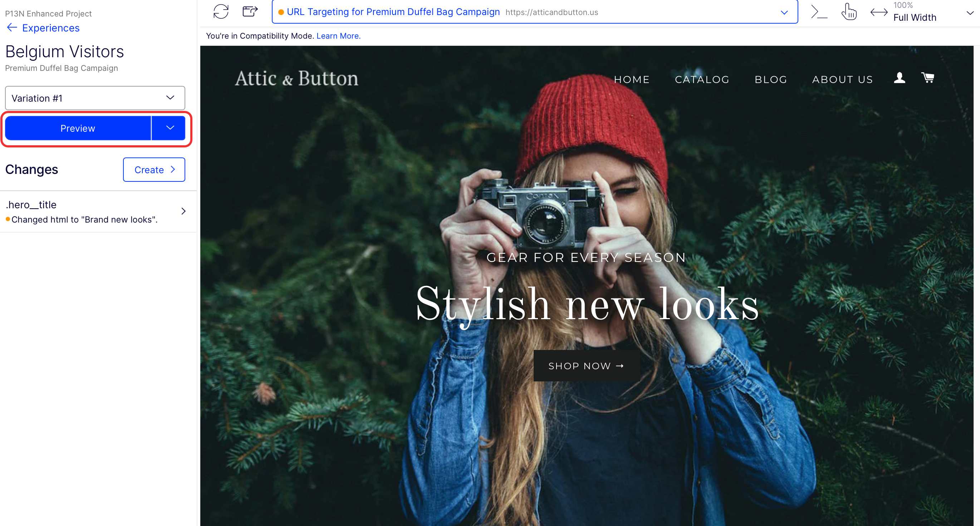Click the SHOP NOW hero button
The image size is (980, 526).
click(x=586, y=366)
